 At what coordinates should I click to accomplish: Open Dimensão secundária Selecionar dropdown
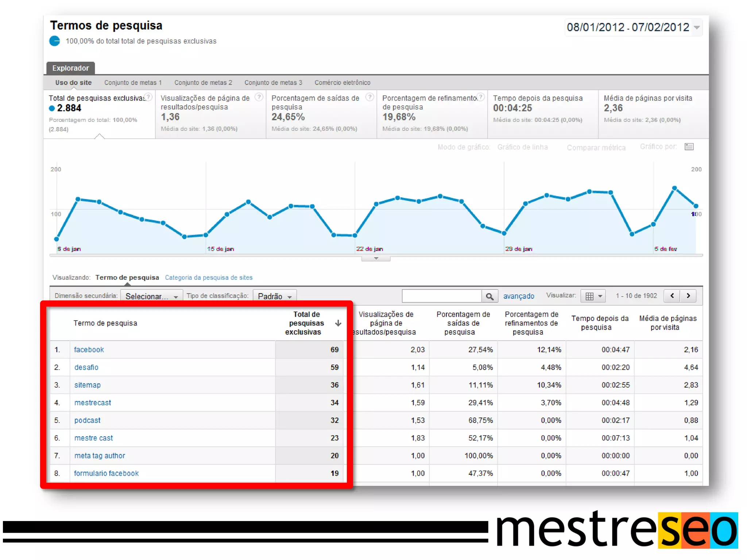(x=151, y=296)
